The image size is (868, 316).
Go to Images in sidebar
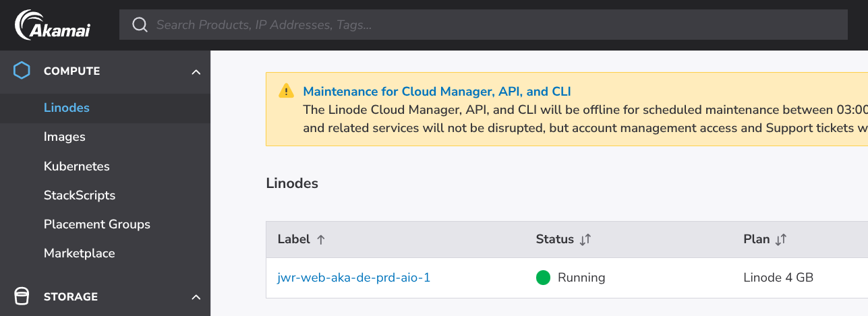click(x=65, y=137)
